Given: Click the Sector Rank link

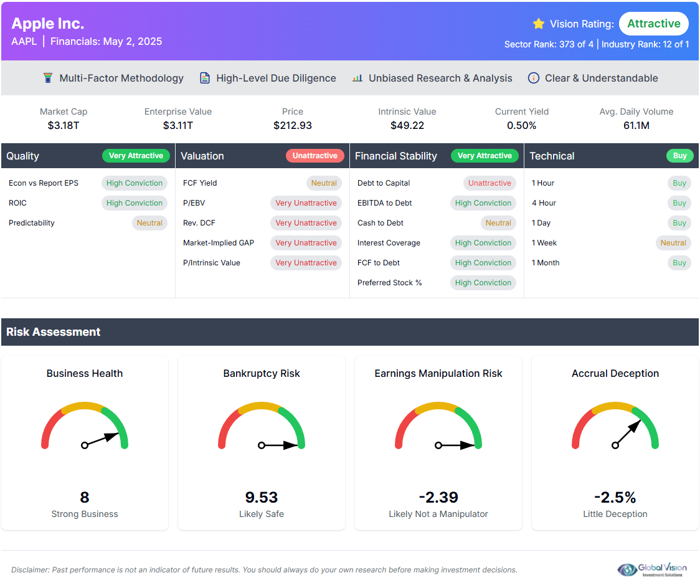Looking at the screenshot, I should point(549,44).
